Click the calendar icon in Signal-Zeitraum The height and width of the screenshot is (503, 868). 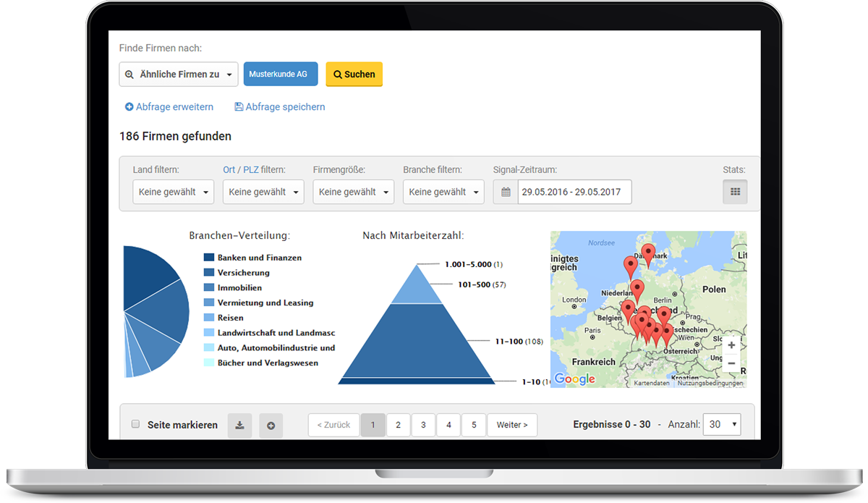pos(506,193)
